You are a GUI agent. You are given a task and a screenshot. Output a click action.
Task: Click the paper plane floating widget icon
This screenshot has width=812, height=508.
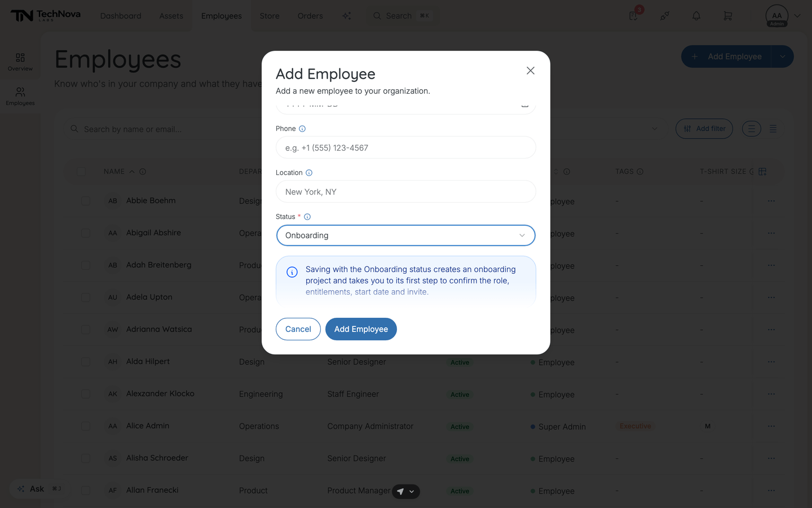tap(400, 492)
